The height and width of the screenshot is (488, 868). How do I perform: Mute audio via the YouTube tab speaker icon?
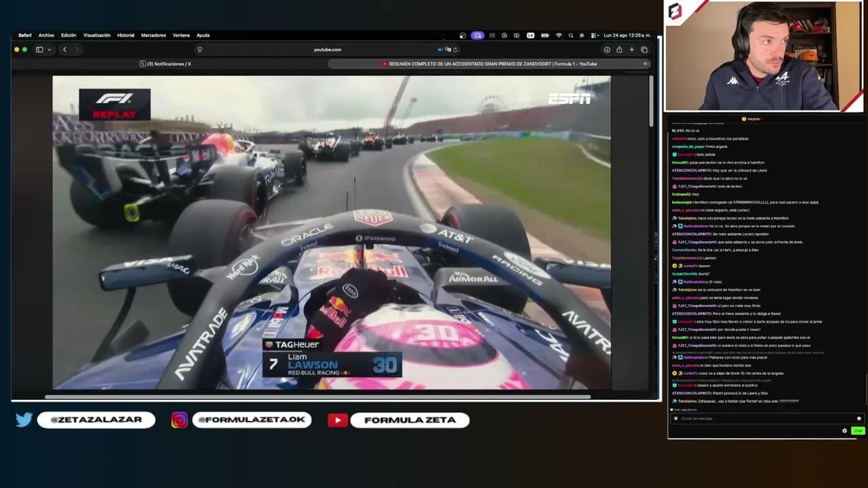[x=645, y=64]
